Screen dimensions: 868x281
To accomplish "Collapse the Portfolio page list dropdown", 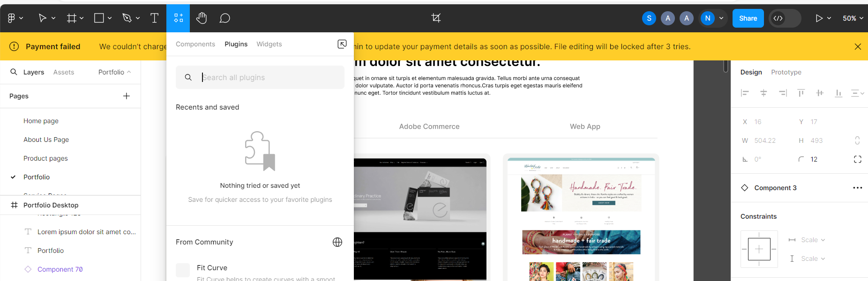I will click(x=115, y=72).
